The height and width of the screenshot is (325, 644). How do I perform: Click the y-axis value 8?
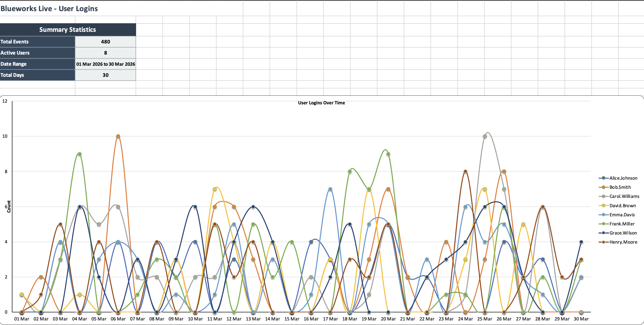(6, 171)
